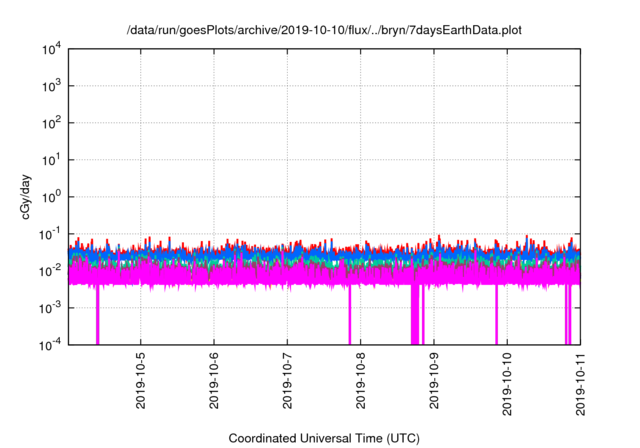Click the plot title file path

tap(324, 30)
